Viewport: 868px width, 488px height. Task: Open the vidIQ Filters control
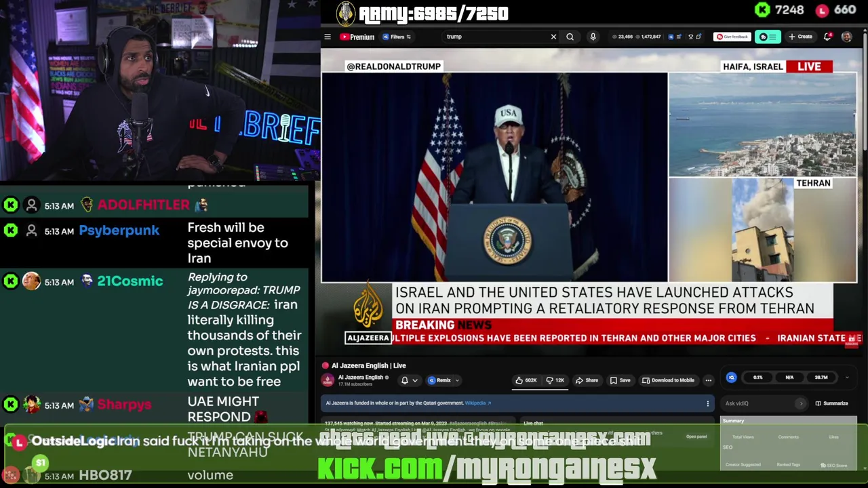click(x=397, y=37)
